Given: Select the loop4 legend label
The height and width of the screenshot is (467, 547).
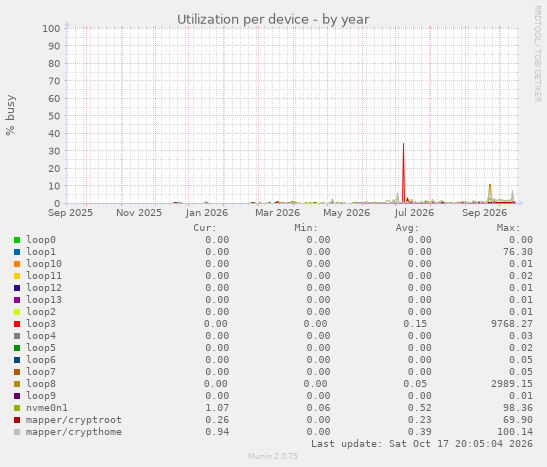Looking at the screenshot, I should pos(41,336).
